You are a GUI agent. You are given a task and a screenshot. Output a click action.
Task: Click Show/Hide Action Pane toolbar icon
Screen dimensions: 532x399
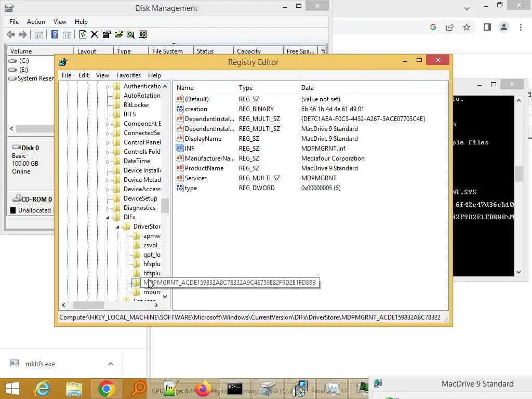pos(67,35)
